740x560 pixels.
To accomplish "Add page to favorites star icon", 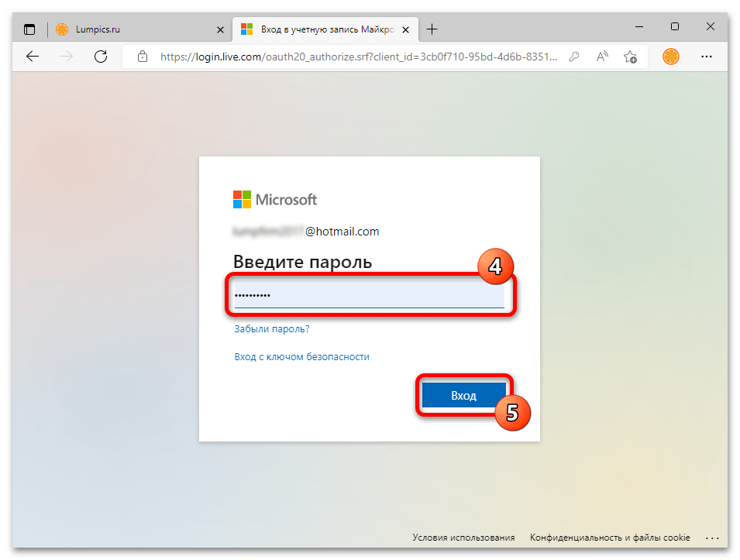I will click(x=630, y=57).
